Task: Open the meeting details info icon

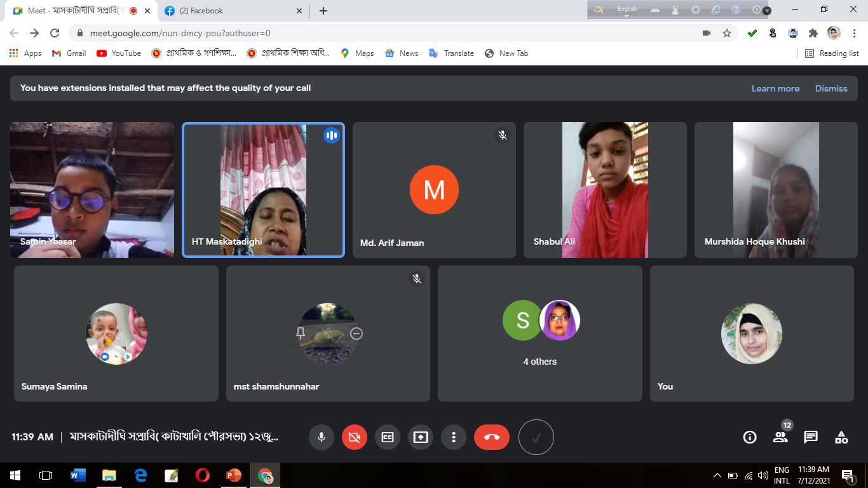Action: (x=750, y=437)
